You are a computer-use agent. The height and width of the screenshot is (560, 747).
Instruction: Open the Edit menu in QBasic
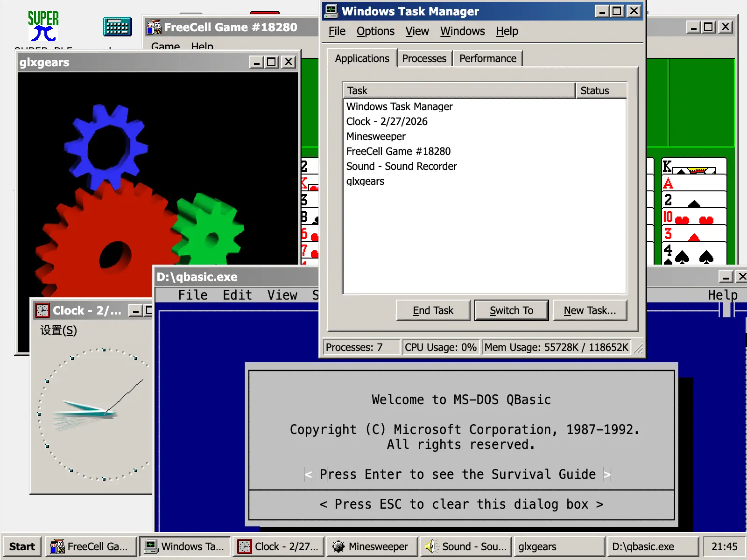[237, 294]
